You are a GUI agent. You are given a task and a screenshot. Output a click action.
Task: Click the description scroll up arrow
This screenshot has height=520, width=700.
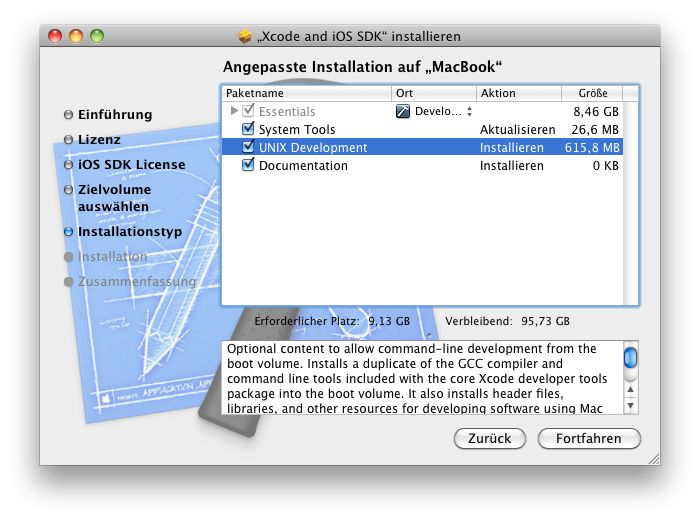click(x=630, y=390)
